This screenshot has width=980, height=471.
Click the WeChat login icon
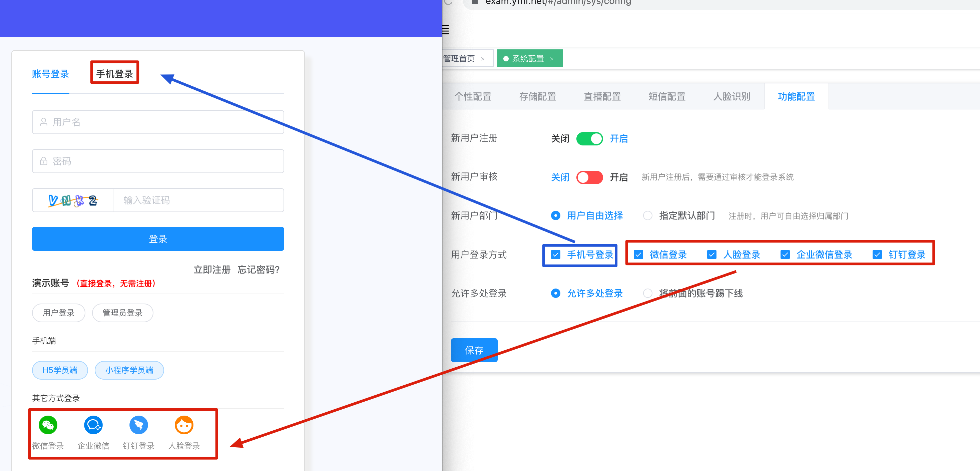tap(48, 425)
